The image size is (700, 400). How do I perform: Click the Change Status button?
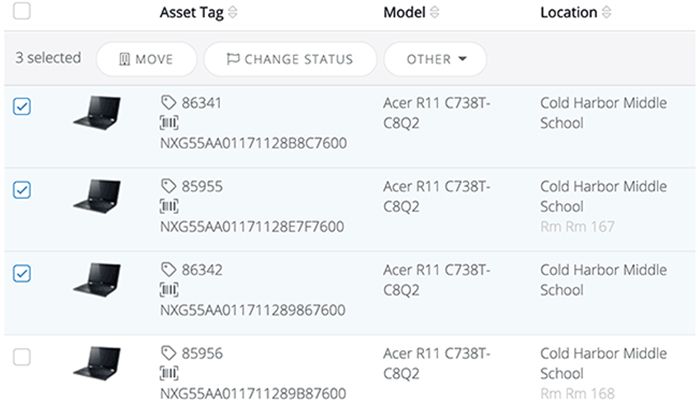click(x=290, y=59)
